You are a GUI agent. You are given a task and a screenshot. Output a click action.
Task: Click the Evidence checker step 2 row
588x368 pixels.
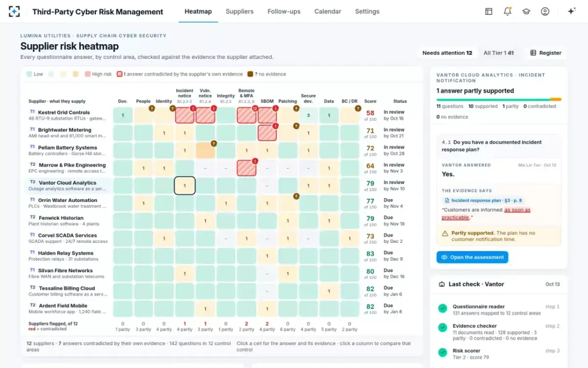499,332
